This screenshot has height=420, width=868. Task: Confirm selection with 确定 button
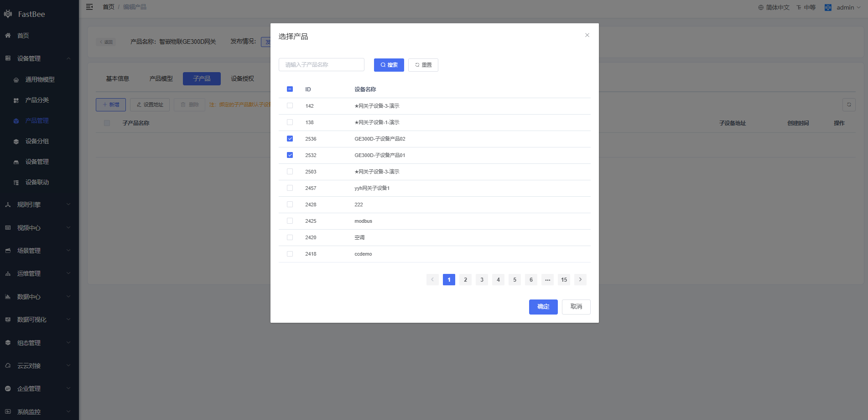coord(543,307)
